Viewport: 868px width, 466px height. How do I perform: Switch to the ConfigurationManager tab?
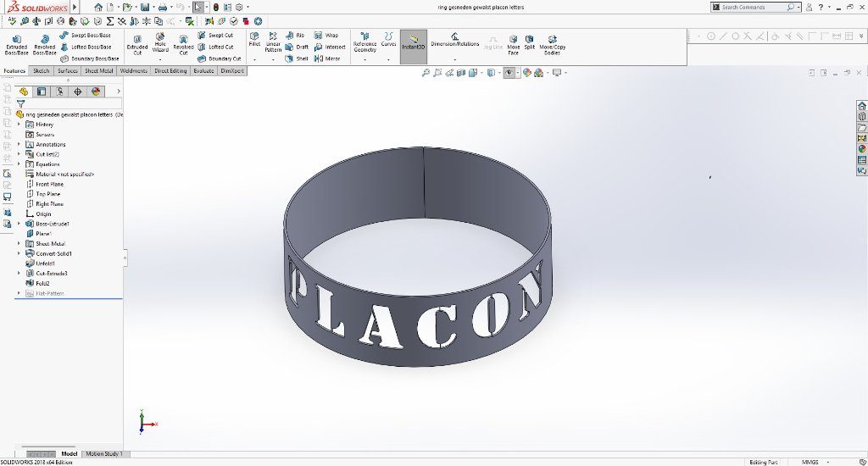click(60, 92)
